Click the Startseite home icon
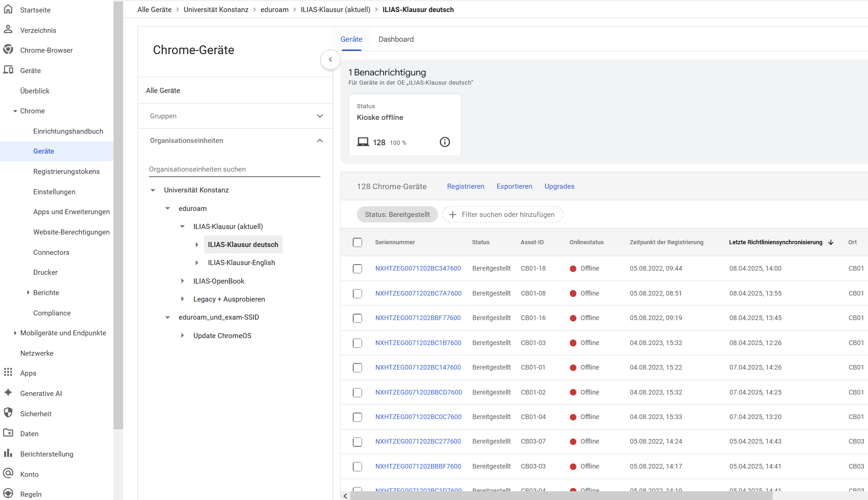The width and height of the screenshot is (868, 500). (8, 10)
